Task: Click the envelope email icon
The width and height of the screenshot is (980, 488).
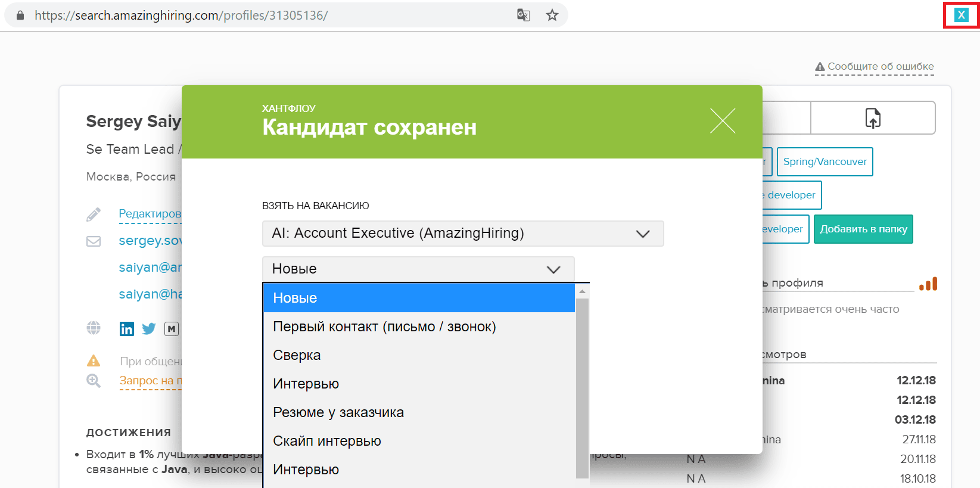Action: click(94, 241)
